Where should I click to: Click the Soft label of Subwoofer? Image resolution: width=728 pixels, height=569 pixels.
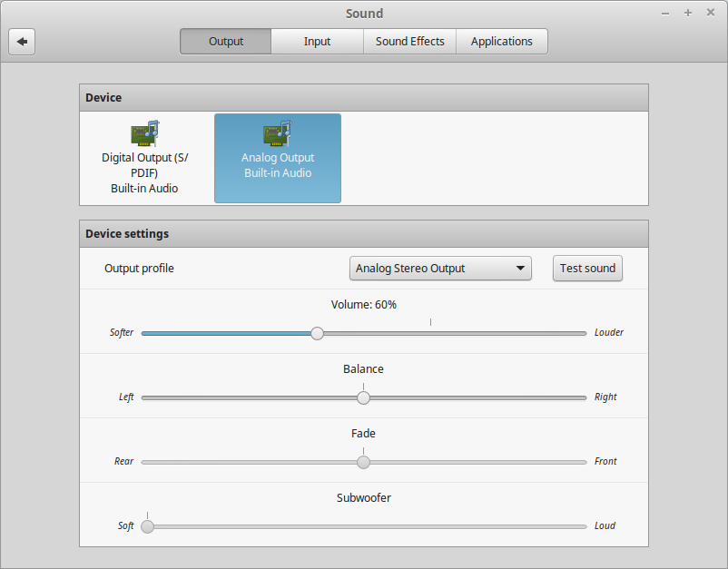pyautogui.click(x=126, y=525)
